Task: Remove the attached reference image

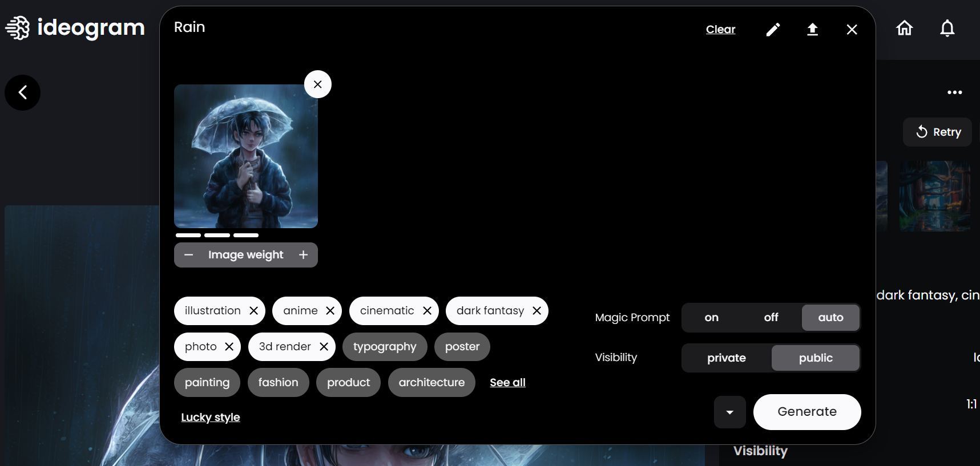Action: pyautogui.click(x=318, y=84)
